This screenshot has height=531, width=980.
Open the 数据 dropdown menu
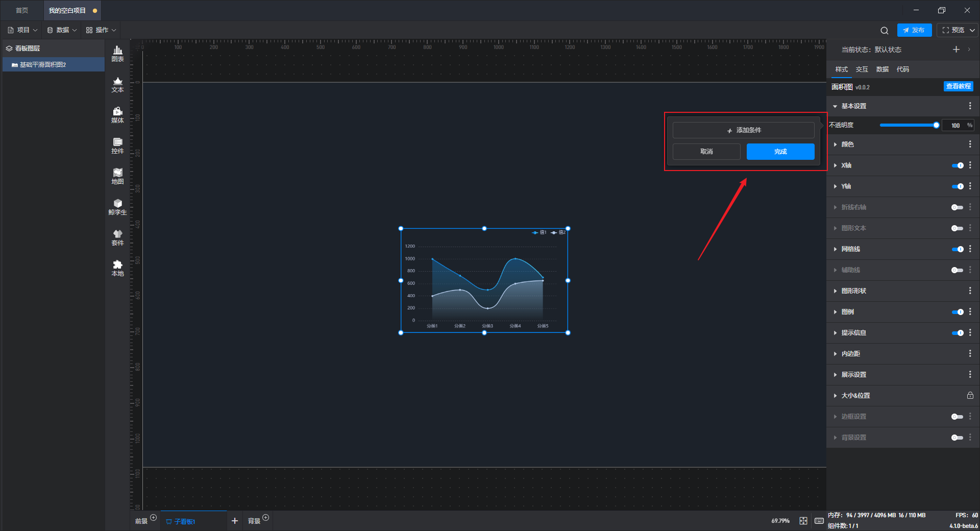coord(62,30)
